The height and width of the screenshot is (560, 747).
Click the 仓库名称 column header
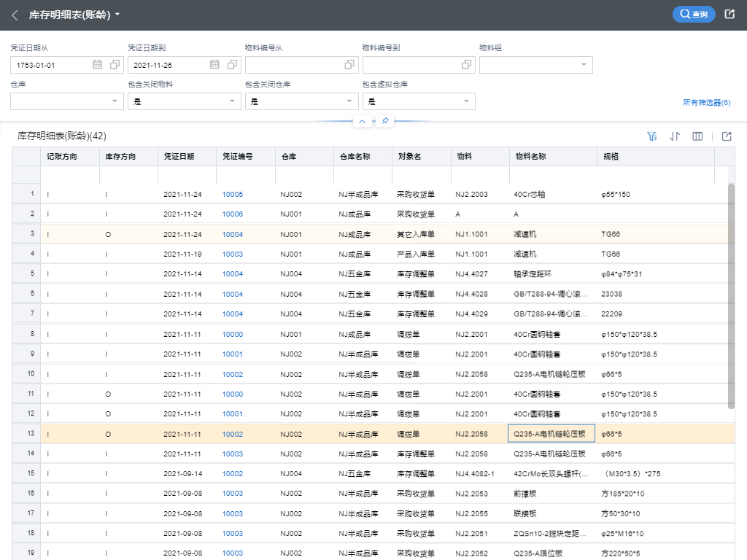click(363, 156)
